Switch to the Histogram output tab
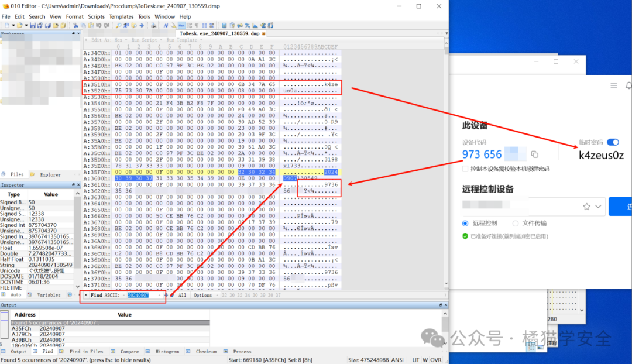Image resolution: width=632 pixels, height=364 pixels. [163, 352]
